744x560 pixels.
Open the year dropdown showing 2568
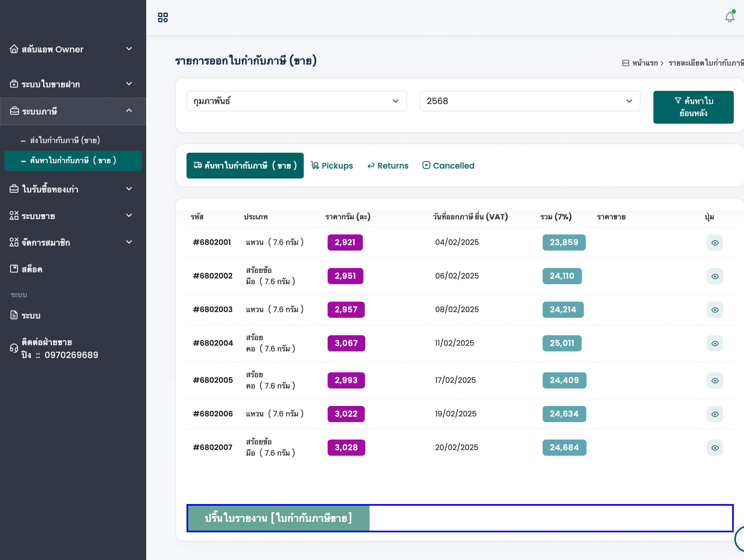[x=530, y=101]
